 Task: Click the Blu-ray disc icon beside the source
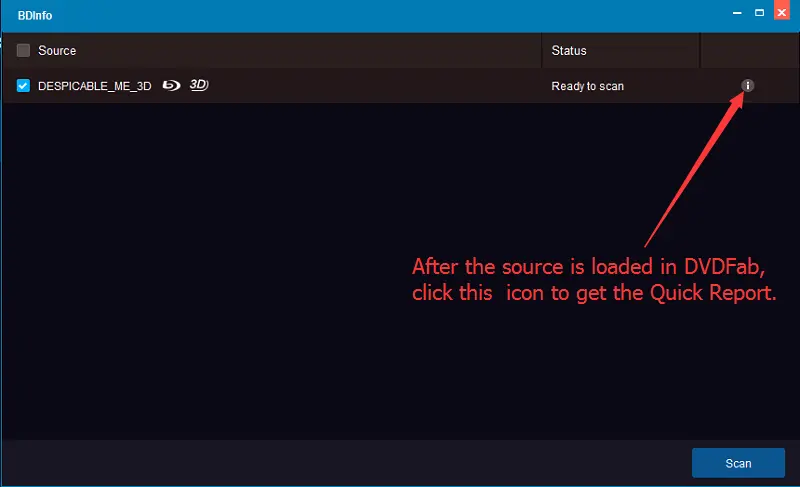coord(172,86)
